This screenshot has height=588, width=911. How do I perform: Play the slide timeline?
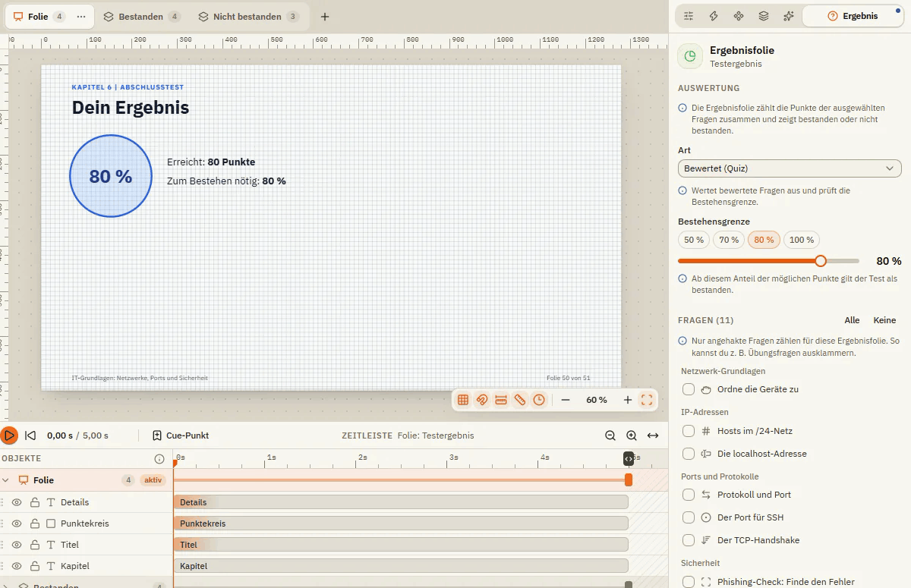(9, 435)
